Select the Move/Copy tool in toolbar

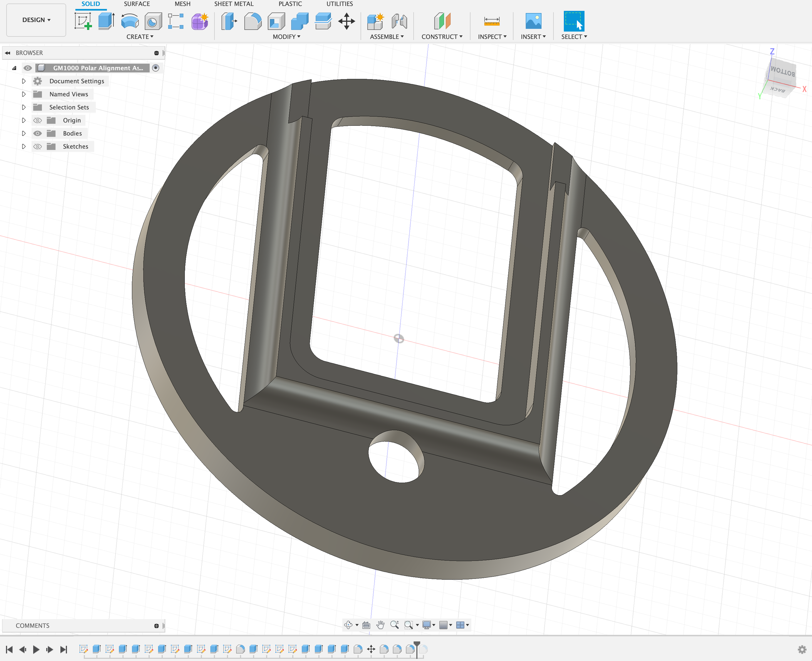coord(347,21)
